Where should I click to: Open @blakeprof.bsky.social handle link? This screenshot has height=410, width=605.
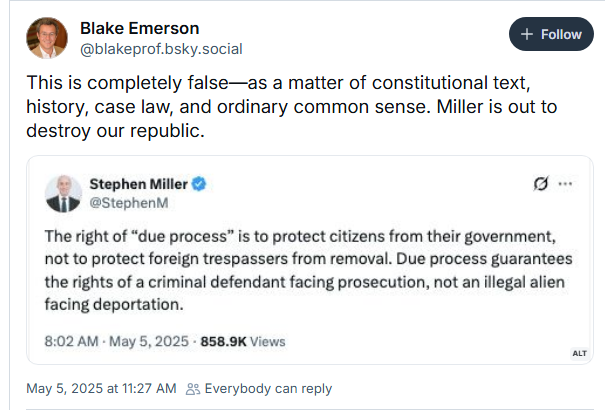pos(161,49)
